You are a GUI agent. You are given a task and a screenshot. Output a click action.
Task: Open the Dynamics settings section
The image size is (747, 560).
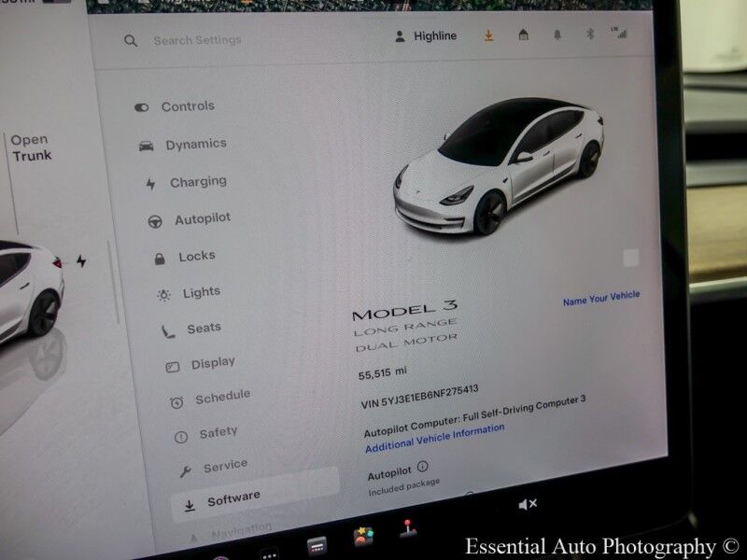[182, 145]
